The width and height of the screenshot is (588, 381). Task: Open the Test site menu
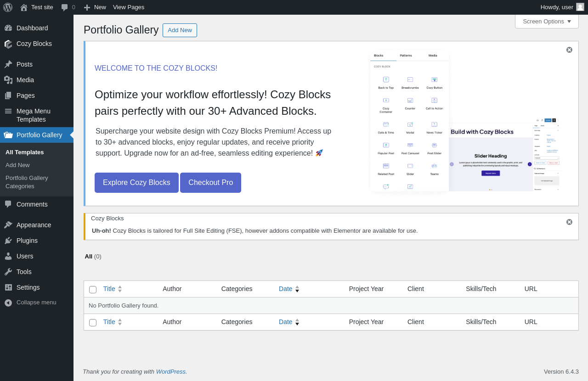37,7
